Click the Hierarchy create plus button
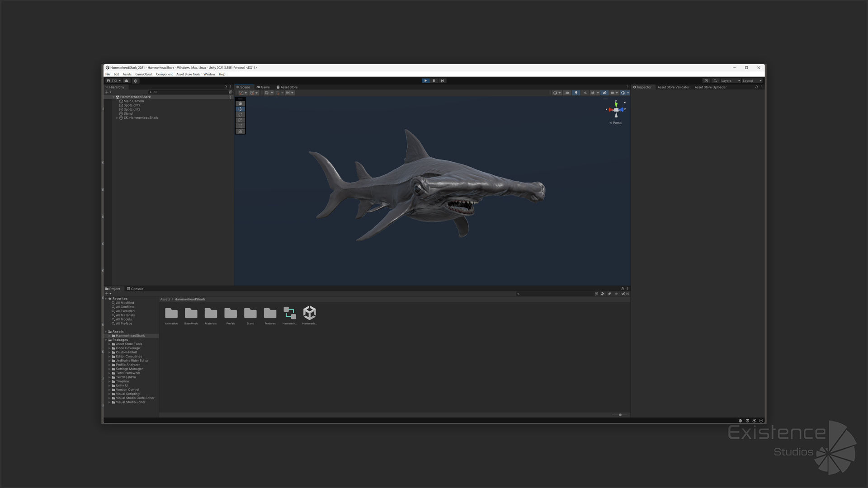868x488 pixels. (108, 92)
